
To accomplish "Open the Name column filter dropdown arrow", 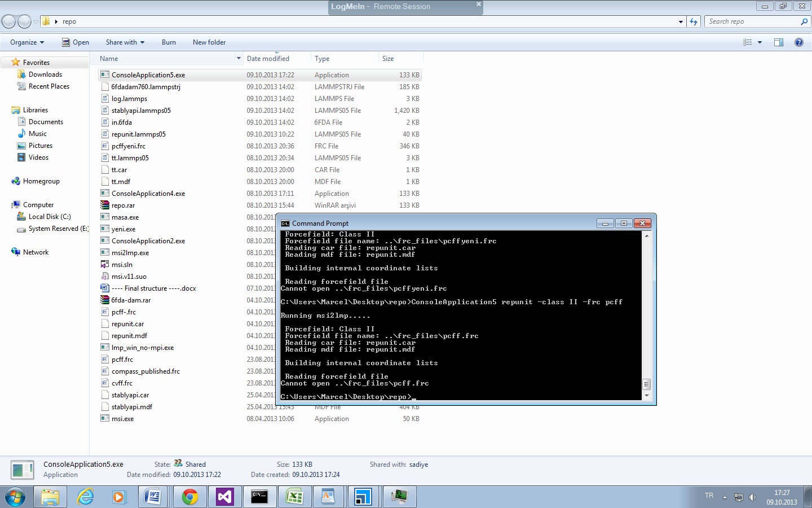I will [x=239, y=59].
